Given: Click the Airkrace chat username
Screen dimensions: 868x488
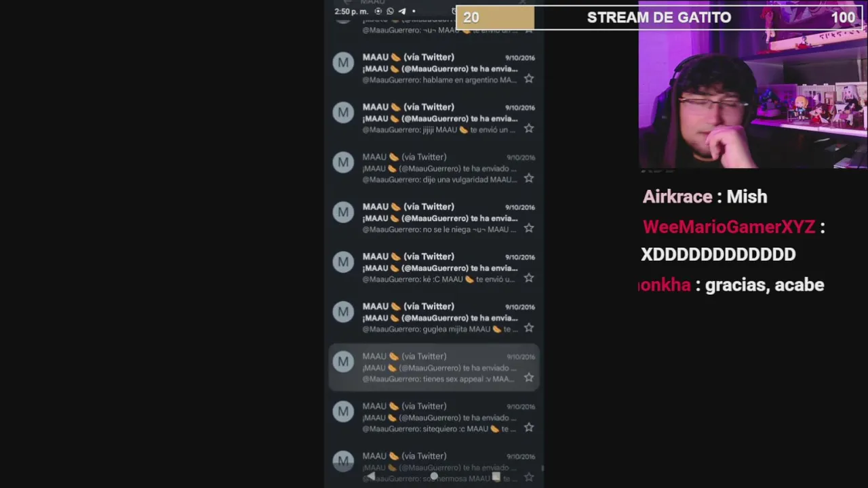Looking at the screenshot, I should point(677,197).
